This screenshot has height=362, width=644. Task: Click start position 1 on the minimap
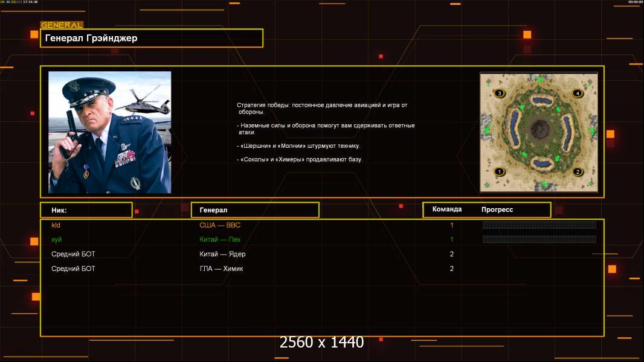coord(499,172)
